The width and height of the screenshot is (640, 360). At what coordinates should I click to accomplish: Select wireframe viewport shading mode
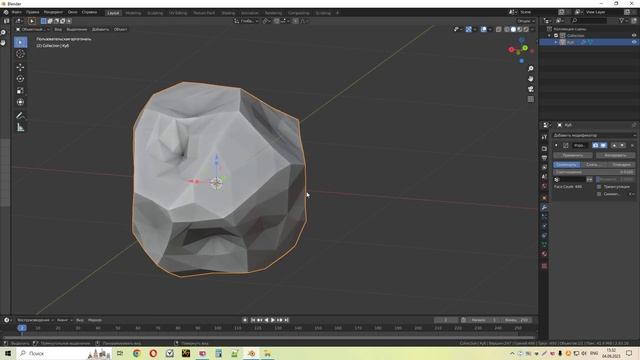point(507,29)
